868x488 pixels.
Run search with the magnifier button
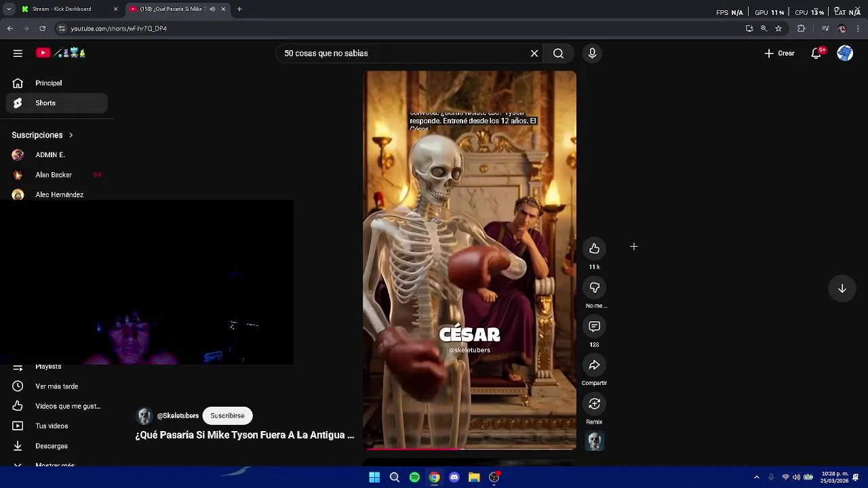tap(558, 53)
